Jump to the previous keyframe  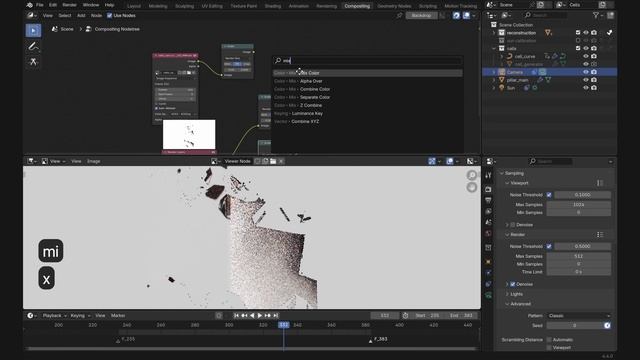tap(244, 316)
